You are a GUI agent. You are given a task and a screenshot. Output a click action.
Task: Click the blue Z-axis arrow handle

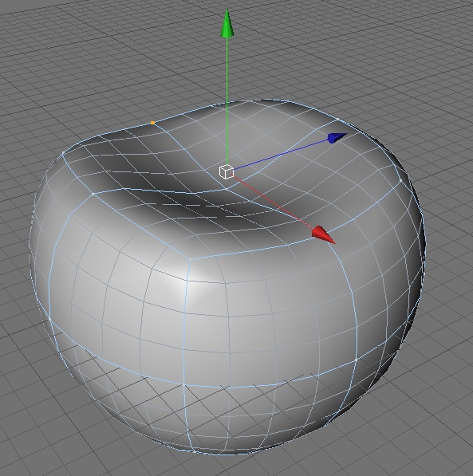coord(337,137)
